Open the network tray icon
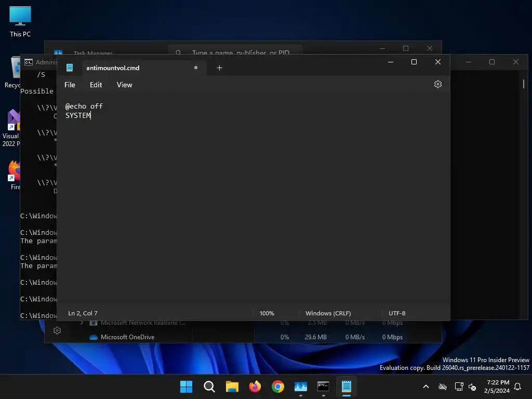Viewport: 532px width, 399px height. tap(459, 387)
